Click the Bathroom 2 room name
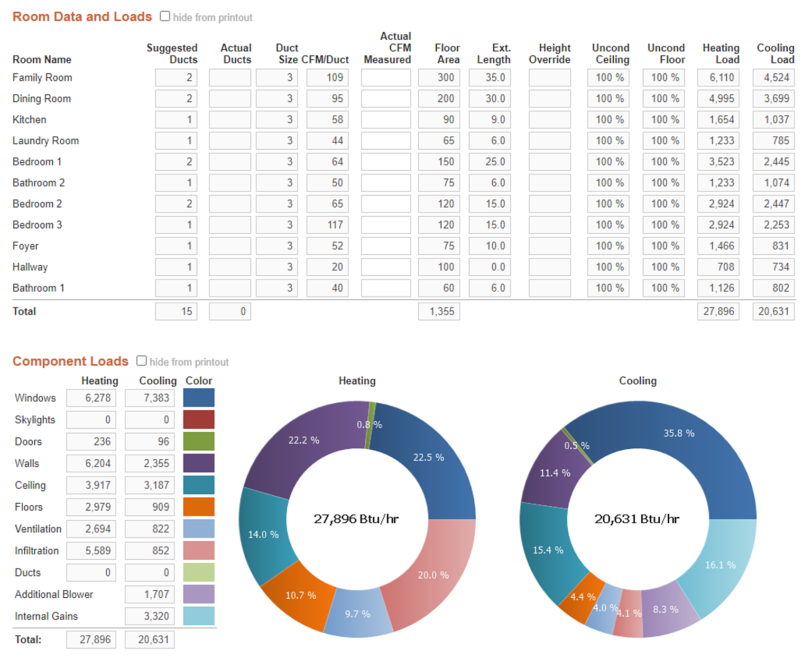This screenshot has height=658, width=812. pyautogui.click(x=39, y=183)
